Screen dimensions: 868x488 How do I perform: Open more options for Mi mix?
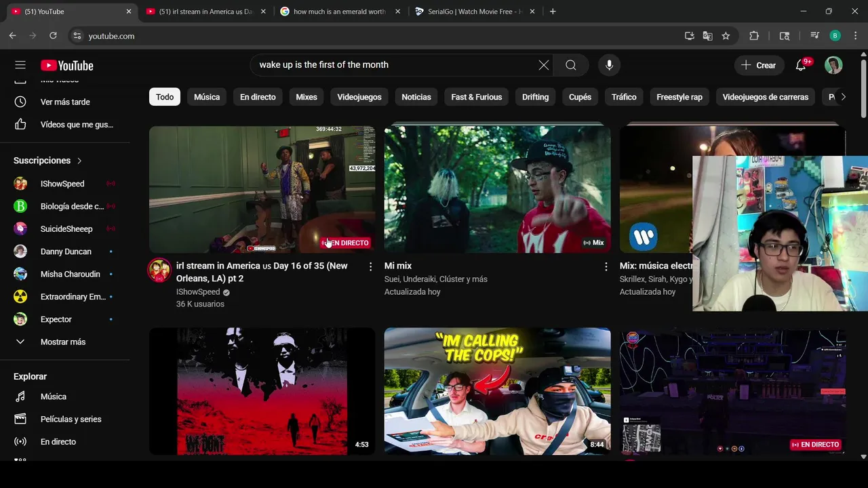[606, 267]
